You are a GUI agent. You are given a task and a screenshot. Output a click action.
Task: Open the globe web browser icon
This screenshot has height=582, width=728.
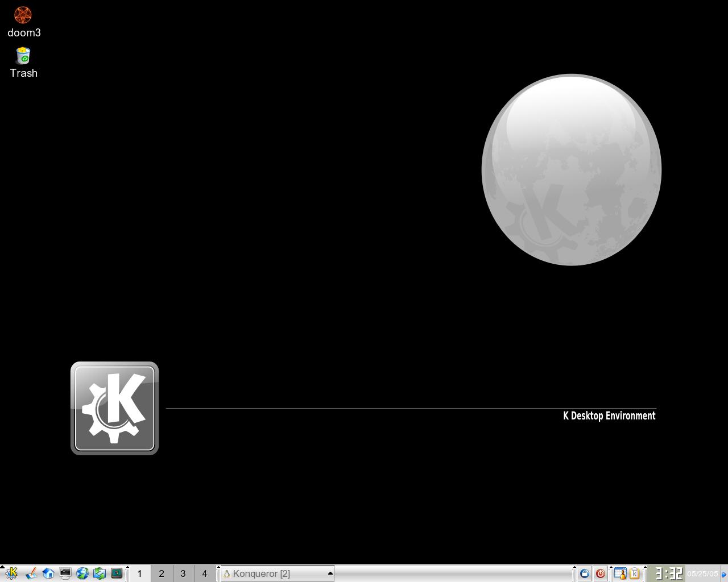click(x=82, y=573)
